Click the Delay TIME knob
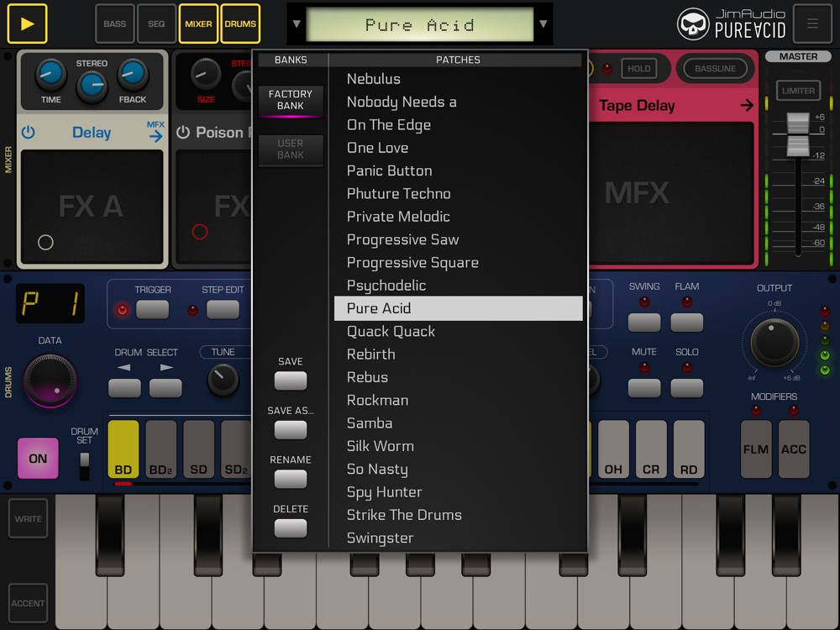Screen dimensions: 840x630 [x=51, y=75]
